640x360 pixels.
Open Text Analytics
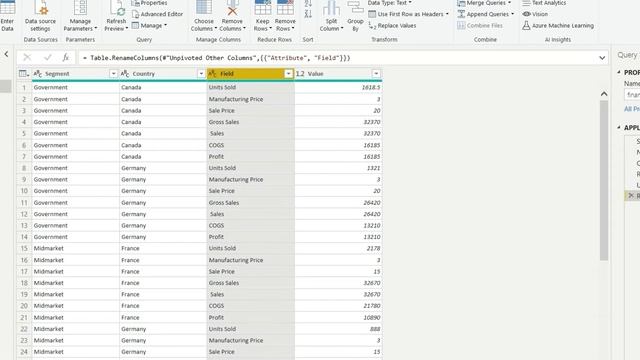point(544,3)
